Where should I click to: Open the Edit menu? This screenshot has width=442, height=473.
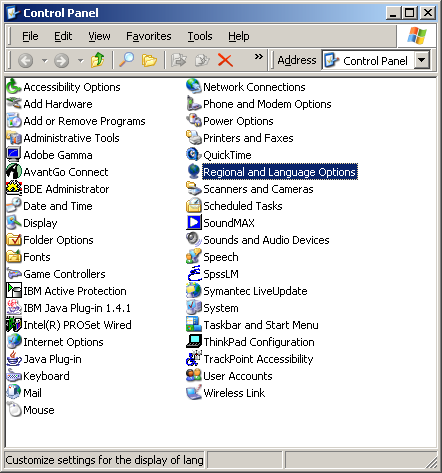coord(63,36)
